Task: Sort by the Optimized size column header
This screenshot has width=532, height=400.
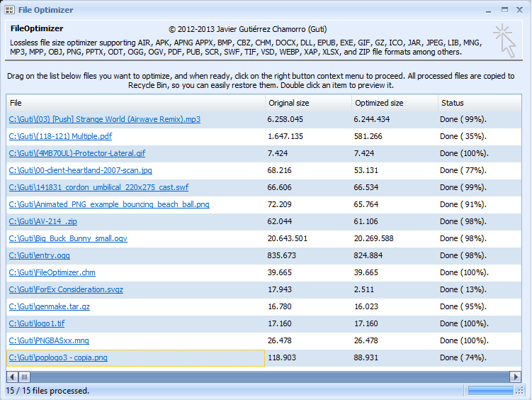Action: (393, 103)
